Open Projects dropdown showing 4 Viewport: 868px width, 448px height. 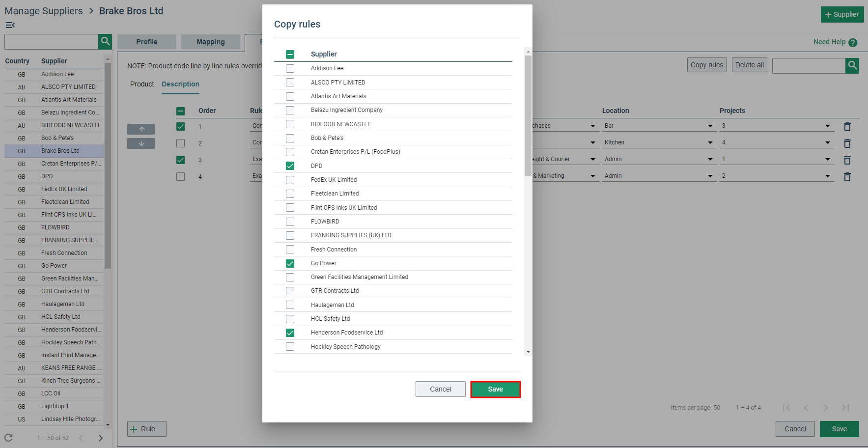777,142
